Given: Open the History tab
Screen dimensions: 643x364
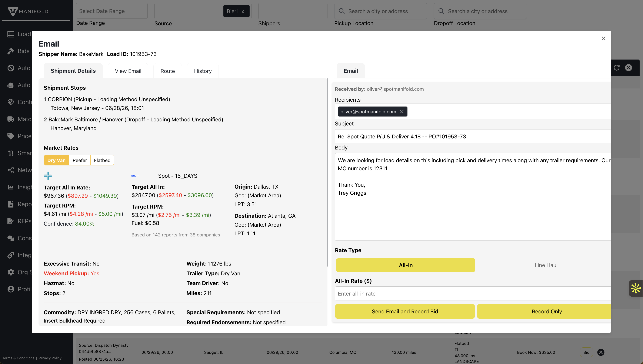Looking at the screenshot, I should tap(203, 71).
